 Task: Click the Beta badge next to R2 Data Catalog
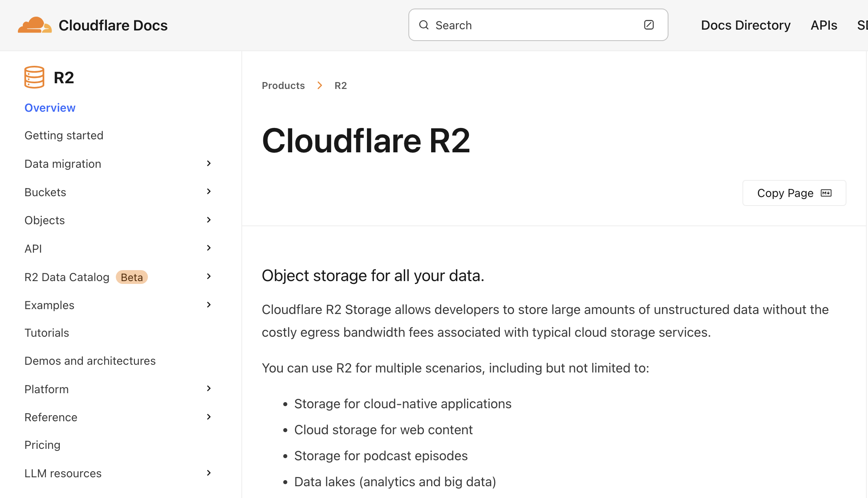tap(131, 277)
